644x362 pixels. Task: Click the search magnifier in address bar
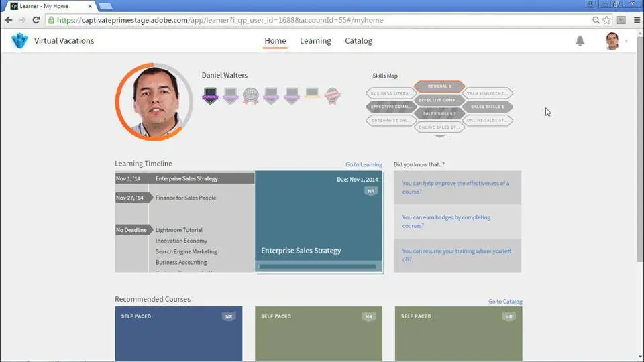pos(596,20)
